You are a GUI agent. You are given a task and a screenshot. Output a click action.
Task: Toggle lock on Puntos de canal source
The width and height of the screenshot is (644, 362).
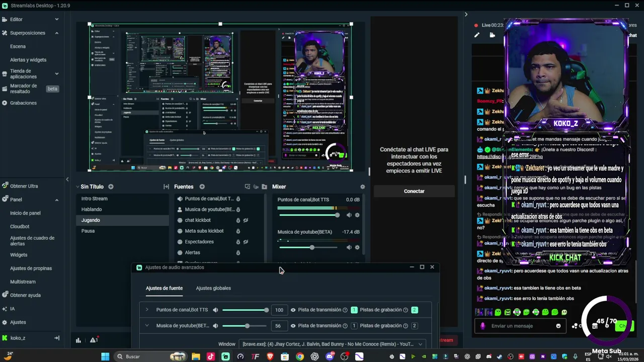click(238, 199)
